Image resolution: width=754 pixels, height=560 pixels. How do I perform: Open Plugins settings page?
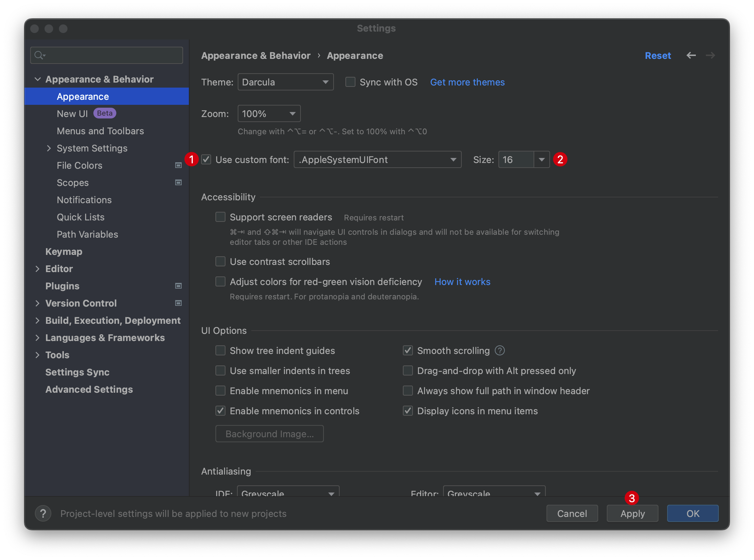coord(62,286)
